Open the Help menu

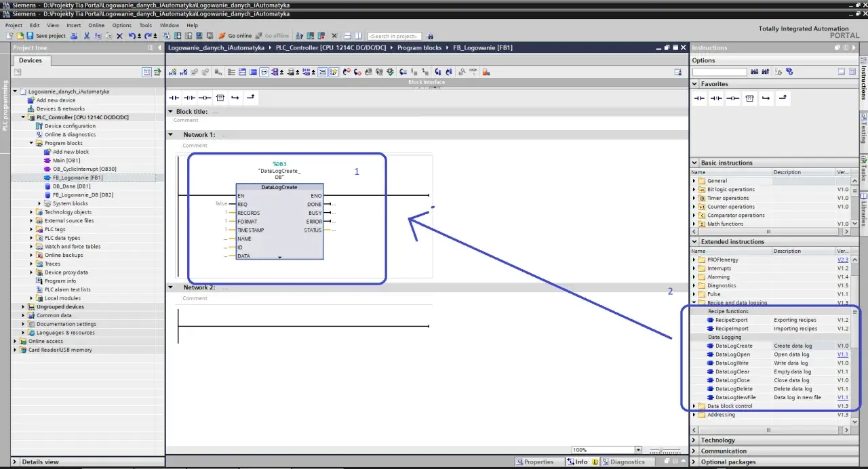pos(192,25)
